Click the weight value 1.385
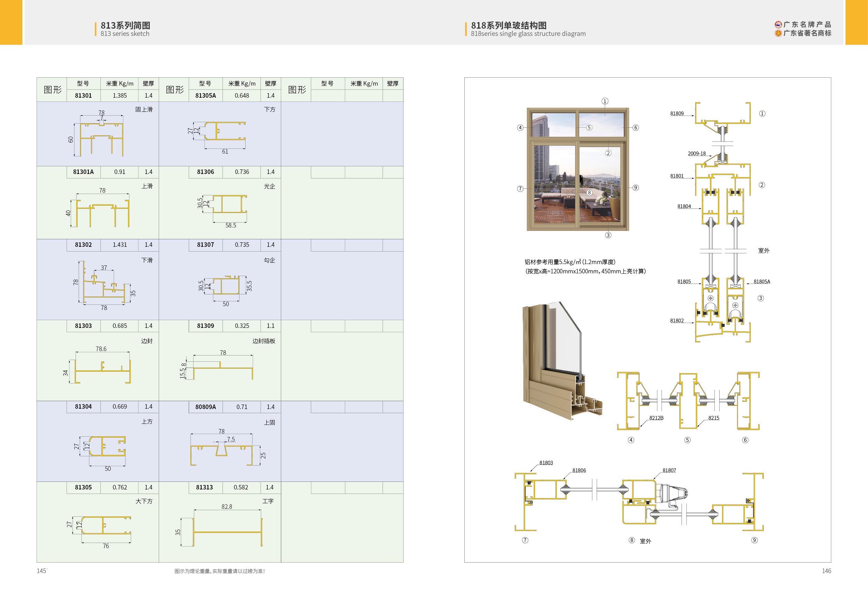Screen dimensions: 868x593 pos(119,96)
